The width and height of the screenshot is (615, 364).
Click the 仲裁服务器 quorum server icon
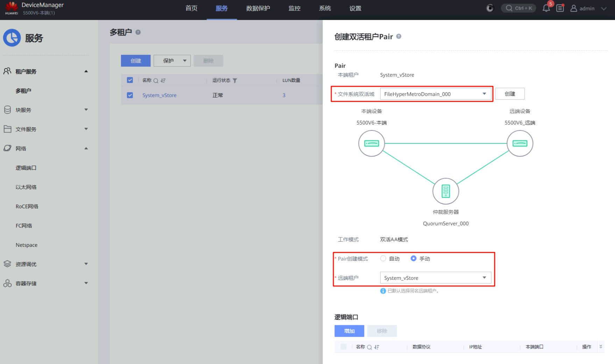click(x=445, y=191)
